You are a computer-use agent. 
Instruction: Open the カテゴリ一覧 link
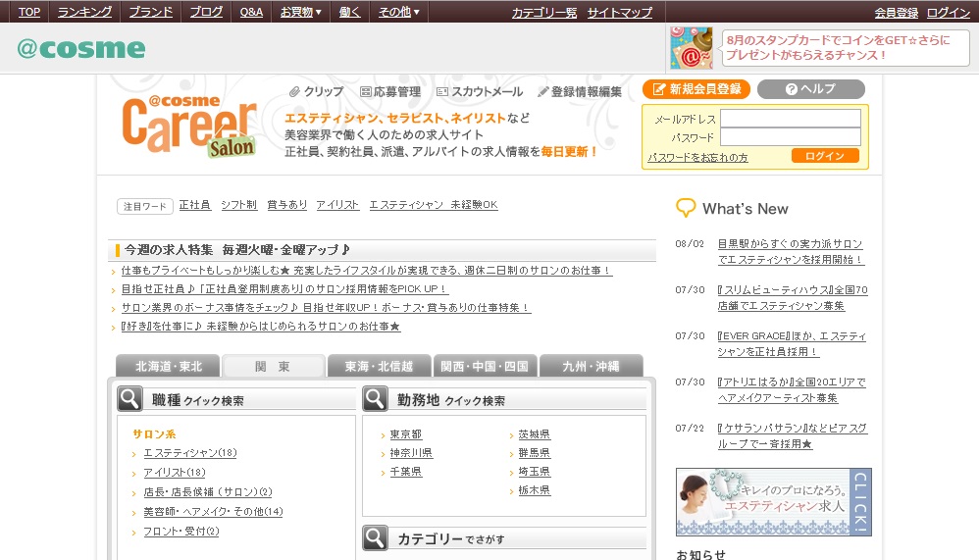click(544, 13)
